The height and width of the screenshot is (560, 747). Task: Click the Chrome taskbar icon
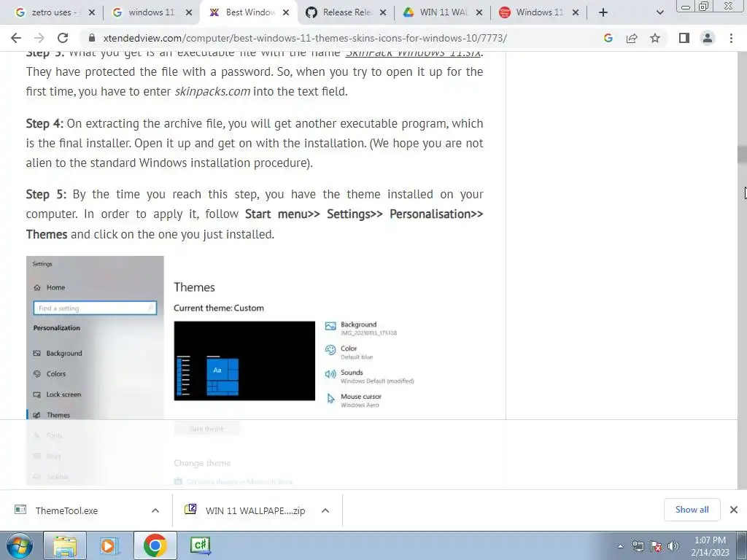155,545
